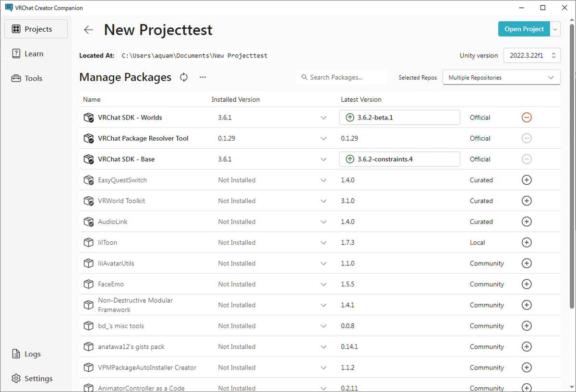
Task: Add bd_'s misc tools via plus icon
Action: (x=527, y=326)
